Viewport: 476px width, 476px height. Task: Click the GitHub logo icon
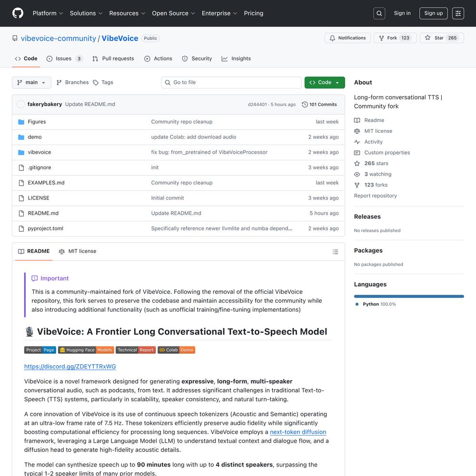[18, 13]
